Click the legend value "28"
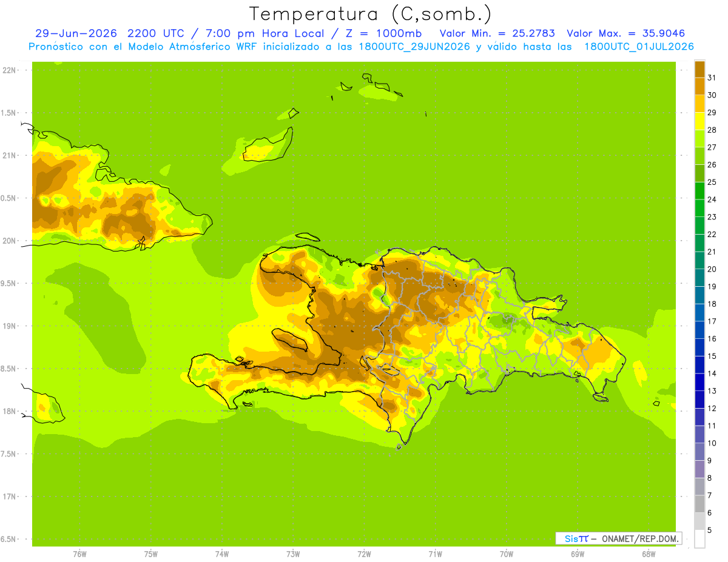Screen dimensions: 728x562 point(712,130)
